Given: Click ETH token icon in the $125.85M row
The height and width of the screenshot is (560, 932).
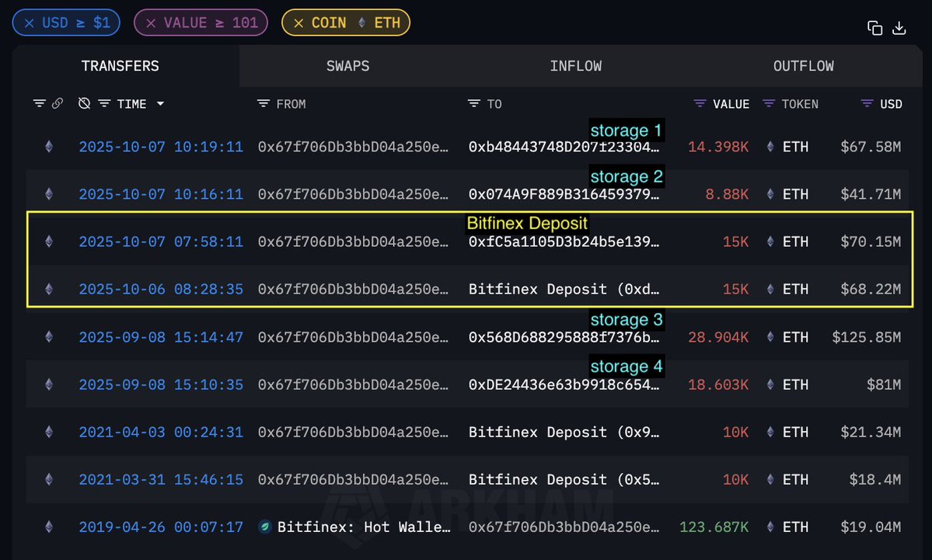Looking at the screenshot, I should click(x=770, y=337).
